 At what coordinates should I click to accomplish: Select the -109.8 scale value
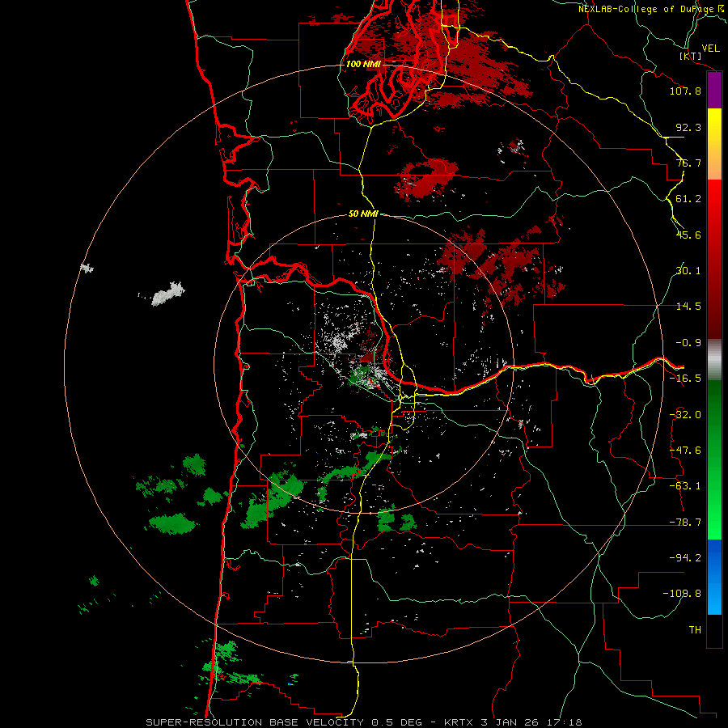682,594
